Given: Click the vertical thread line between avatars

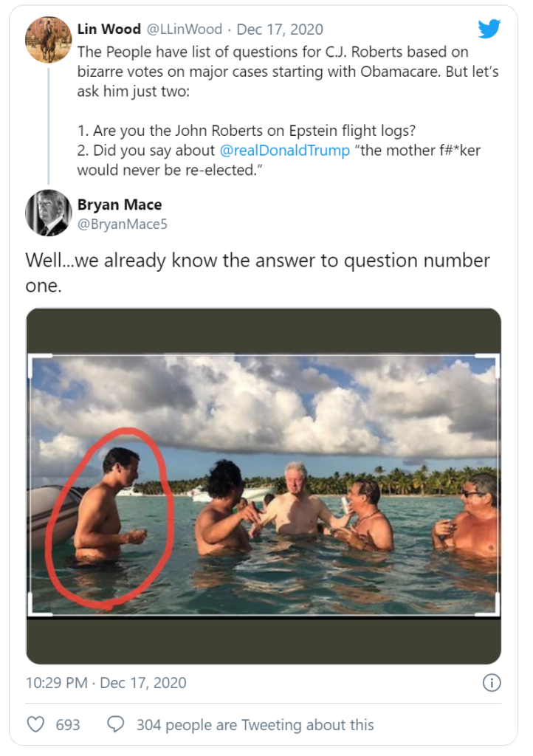Looking at the screenshot, I should click(49, 126).
